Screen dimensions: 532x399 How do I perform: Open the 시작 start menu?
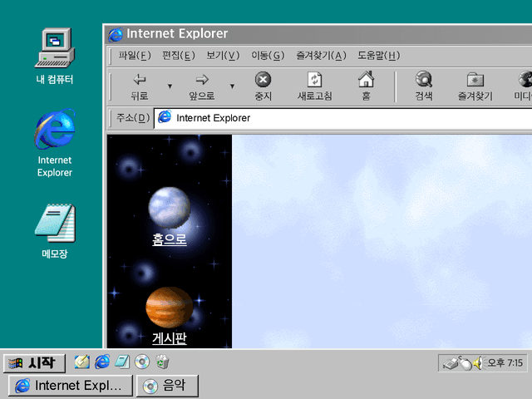pyautogui.click(x=34, y=363)
